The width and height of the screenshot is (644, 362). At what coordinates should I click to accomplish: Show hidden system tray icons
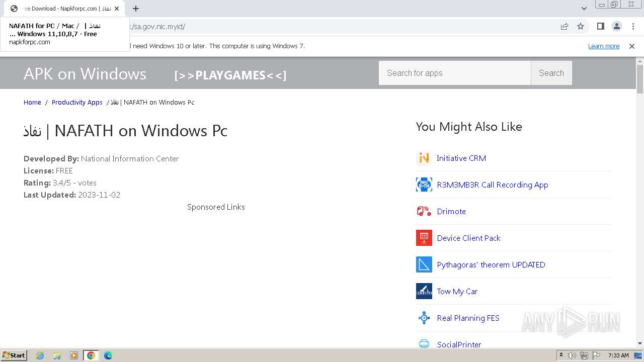561,355
